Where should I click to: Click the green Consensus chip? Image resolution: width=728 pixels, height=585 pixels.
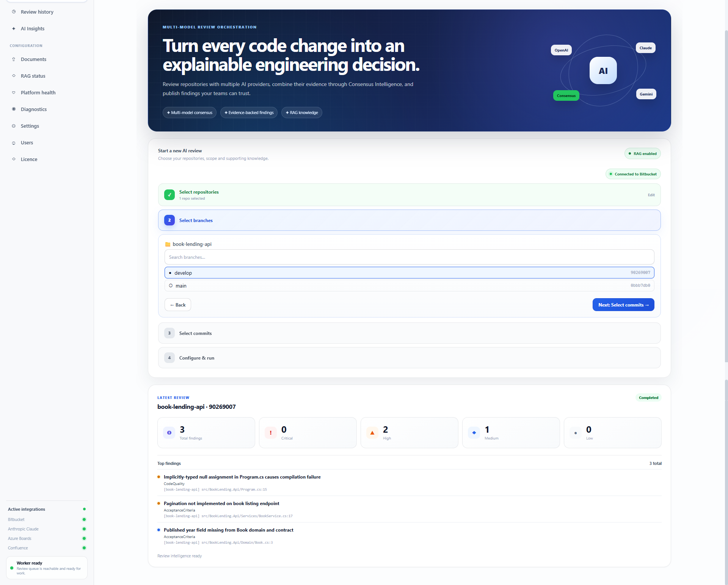click(x=566, y=95)
